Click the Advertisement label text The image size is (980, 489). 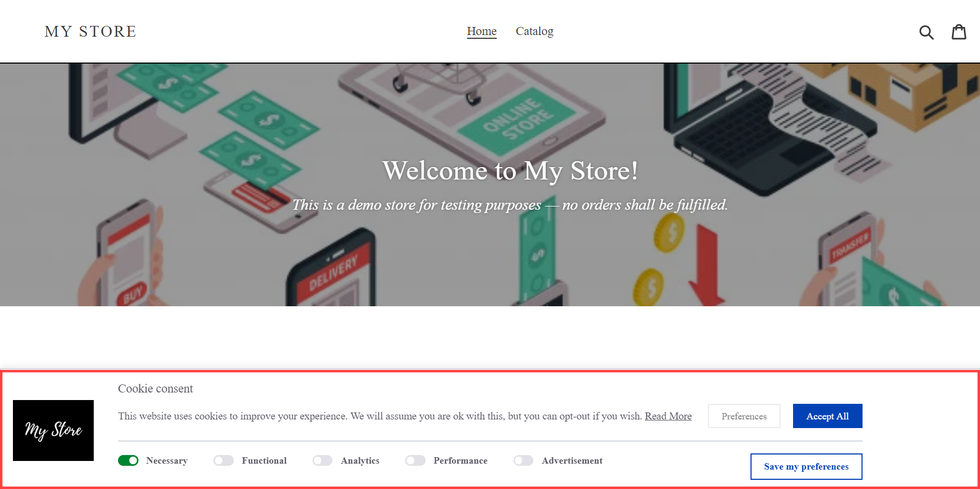(x=572, y=461)
